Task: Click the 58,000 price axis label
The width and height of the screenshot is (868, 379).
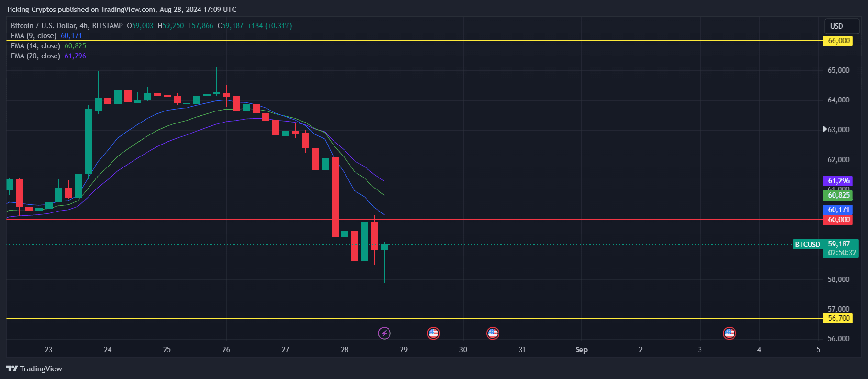Action: tap(838, 279)
